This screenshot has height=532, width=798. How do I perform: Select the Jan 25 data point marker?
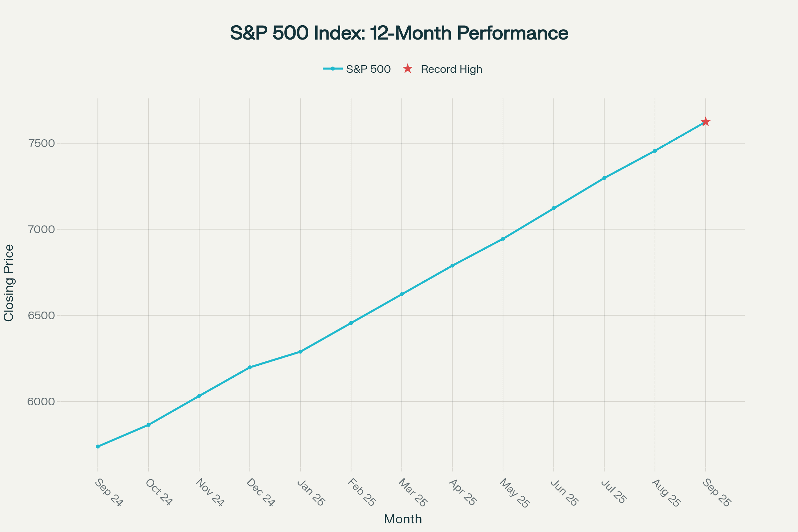point(300,352)
